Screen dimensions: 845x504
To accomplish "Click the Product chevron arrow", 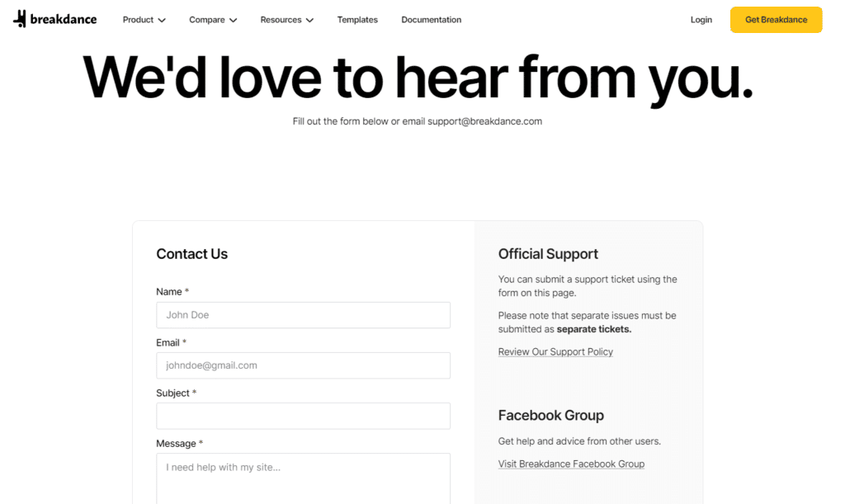I will click(x=162, y=21).
